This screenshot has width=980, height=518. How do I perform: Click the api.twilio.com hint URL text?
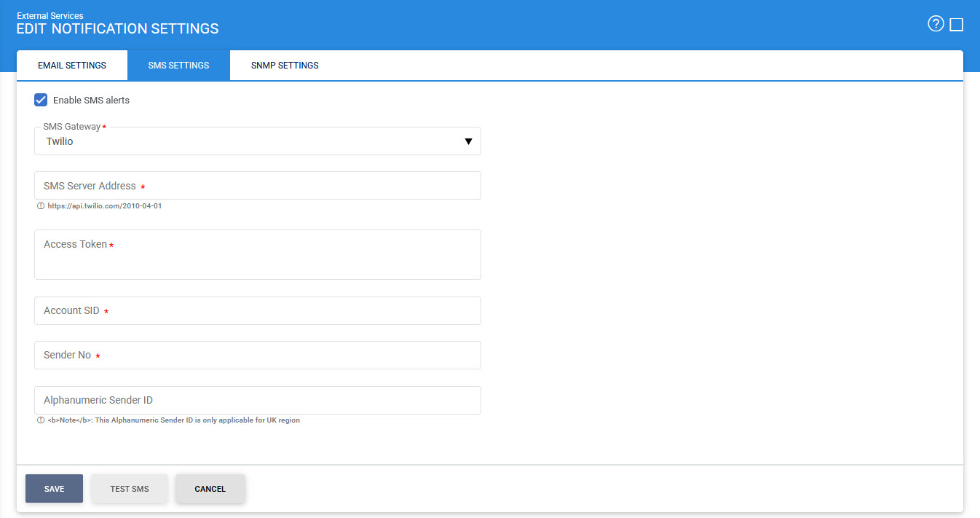click(x=104, y=206)
